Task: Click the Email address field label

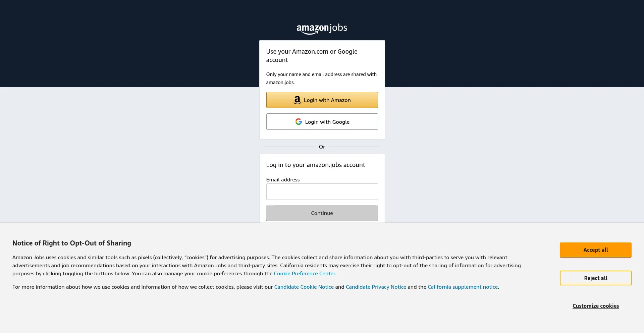Action: (283, 180)
